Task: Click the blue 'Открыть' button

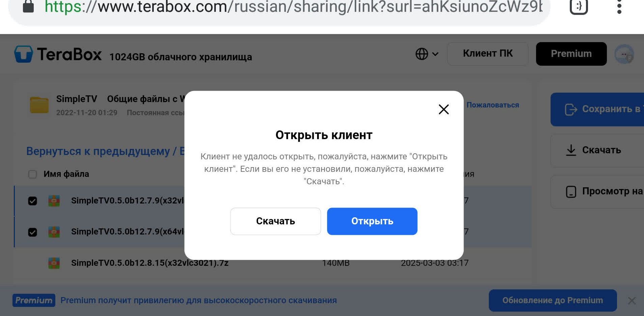Action: tap(372, 221)
